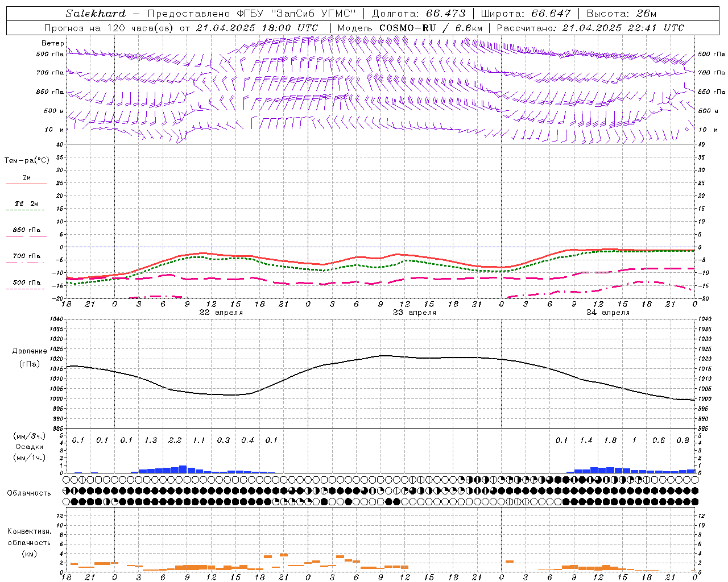Select the 'Широта: 66.647' header text
Image resolution: width=728 pixels, height=582 pixels.
coord(526,14)
